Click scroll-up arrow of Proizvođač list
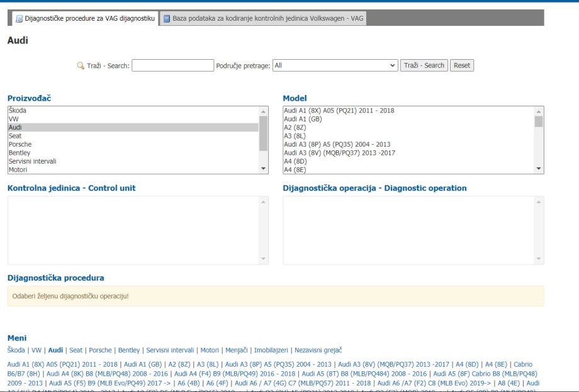 [263, 111]
